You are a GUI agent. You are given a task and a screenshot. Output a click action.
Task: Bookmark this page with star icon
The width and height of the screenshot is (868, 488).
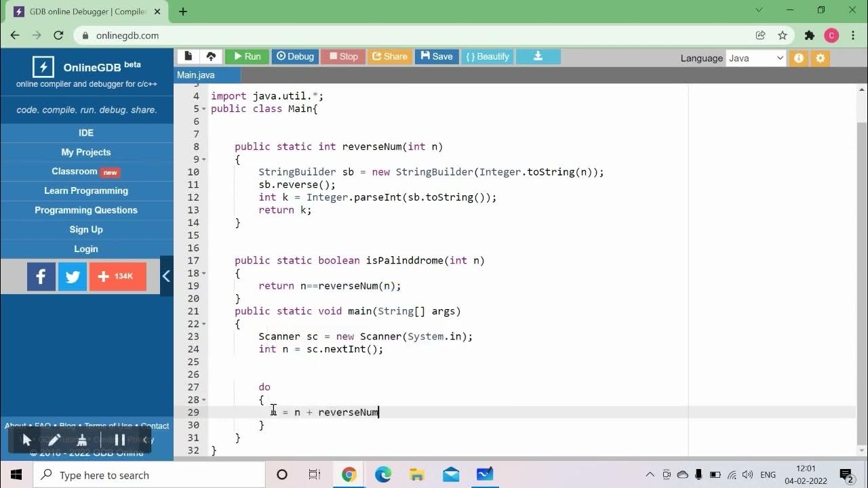(x=782, y=35)
